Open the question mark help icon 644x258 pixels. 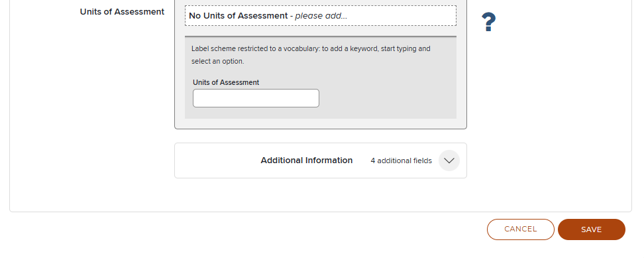(x=488, y=22)
